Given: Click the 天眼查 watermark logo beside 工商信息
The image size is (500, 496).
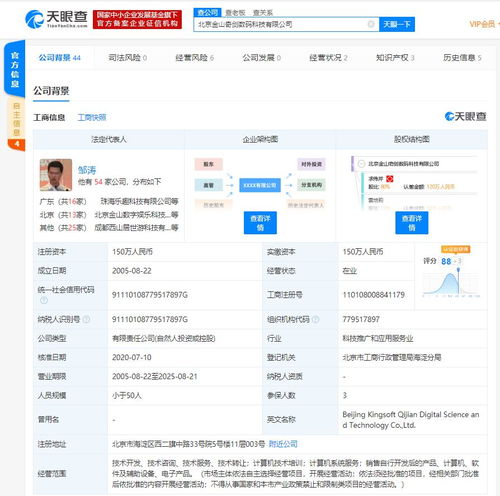Looking at the screenshot, I should 465,116.
